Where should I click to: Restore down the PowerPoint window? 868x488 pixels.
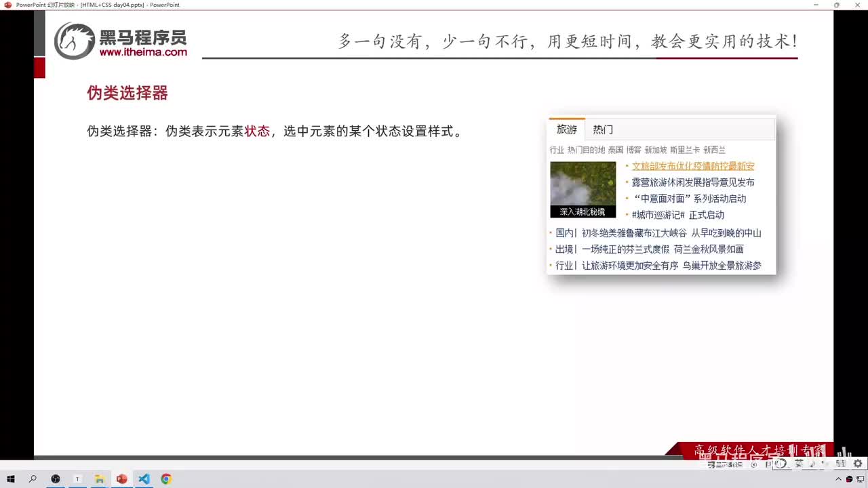coord(837,5)
